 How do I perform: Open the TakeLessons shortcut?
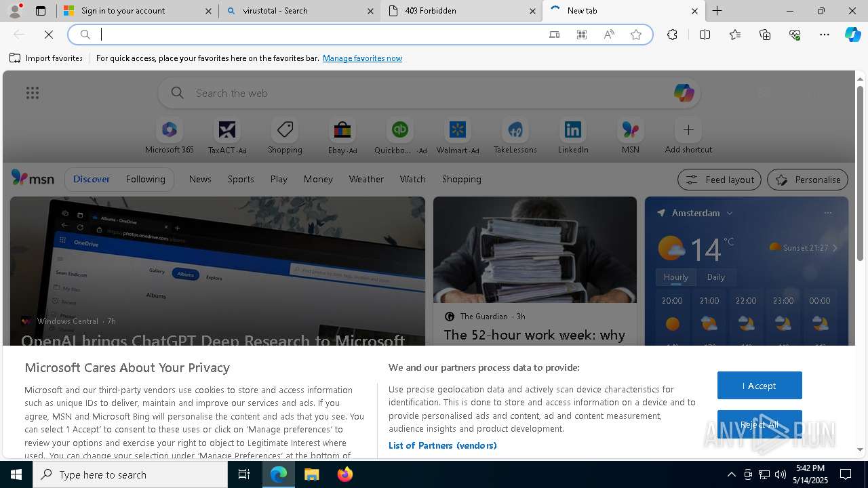[515, 136]
